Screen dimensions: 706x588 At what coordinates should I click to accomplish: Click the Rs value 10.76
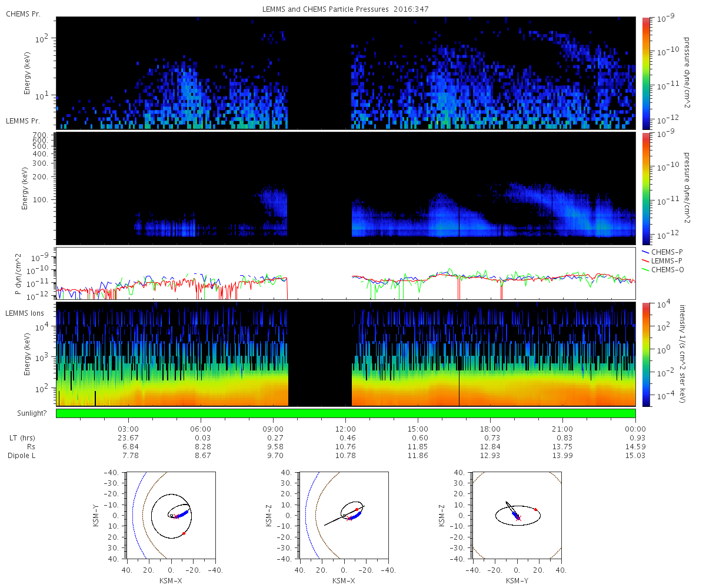tap(345, 446)
